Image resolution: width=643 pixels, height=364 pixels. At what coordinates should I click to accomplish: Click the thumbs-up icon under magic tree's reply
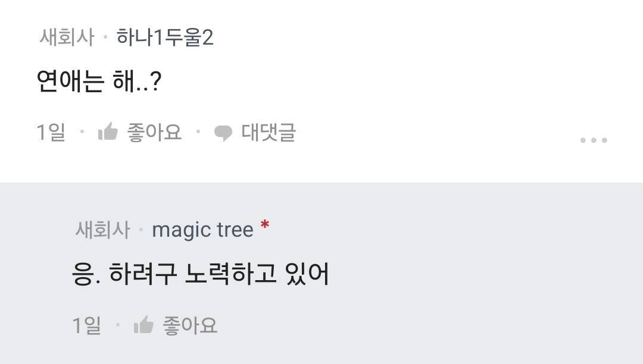coord(145,324)
